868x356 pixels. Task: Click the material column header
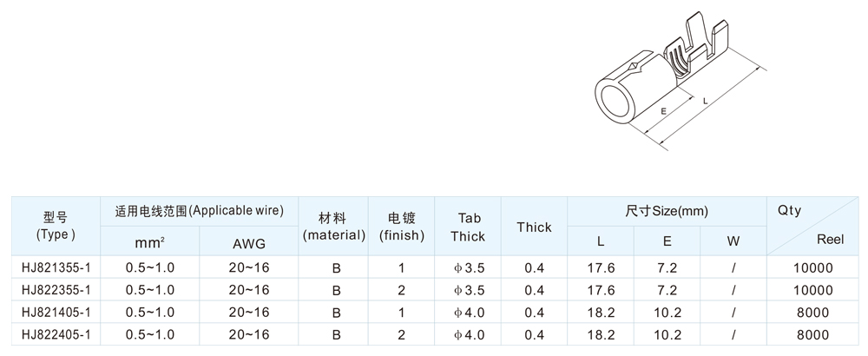click(x=335, y=226)
